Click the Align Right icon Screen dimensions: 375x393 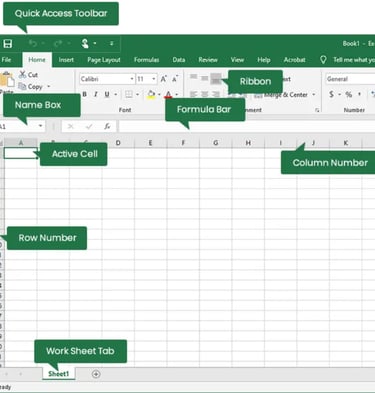[x=216, y=94]
